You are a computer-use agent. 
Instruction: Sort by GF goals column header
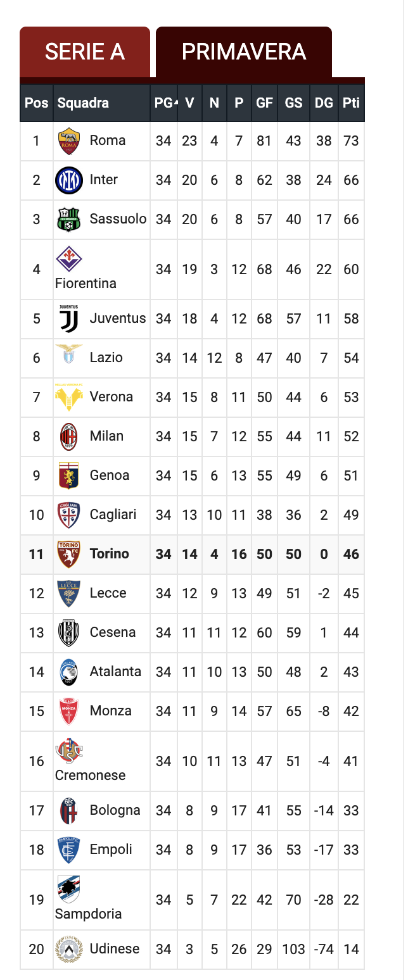[x=264, y=103]
